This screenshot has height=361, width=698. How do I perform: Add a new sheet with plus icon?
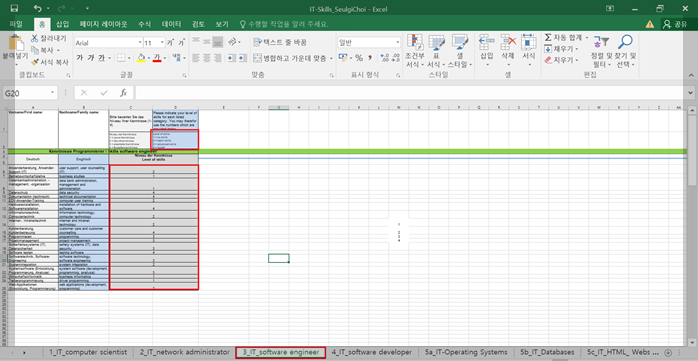[x=668, y=353]
